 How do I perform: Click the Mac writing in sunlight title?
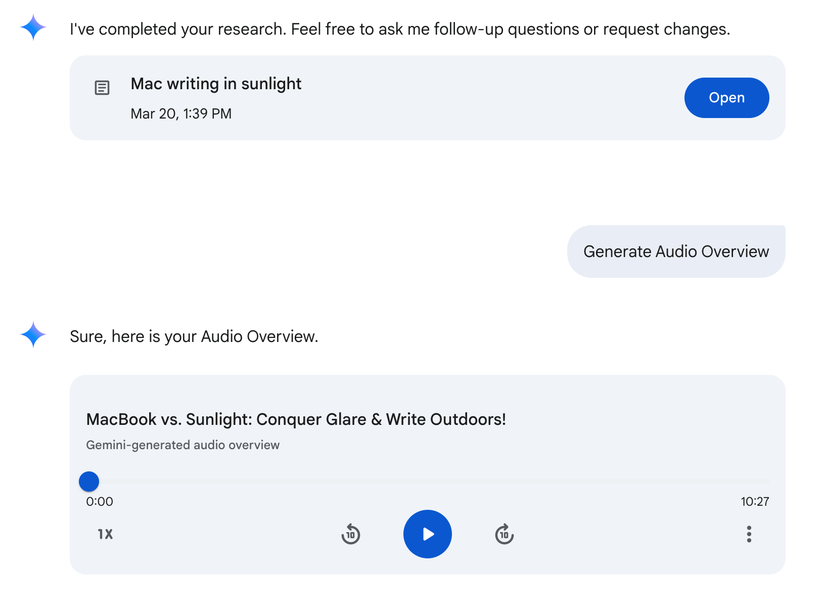click(216, 84)
